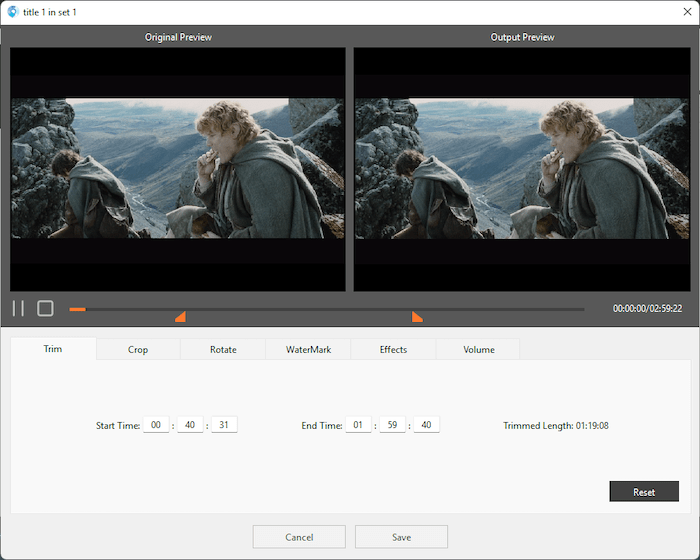Open the Effects tab
This screenshot has height=560, width=700.
[393, 350]
